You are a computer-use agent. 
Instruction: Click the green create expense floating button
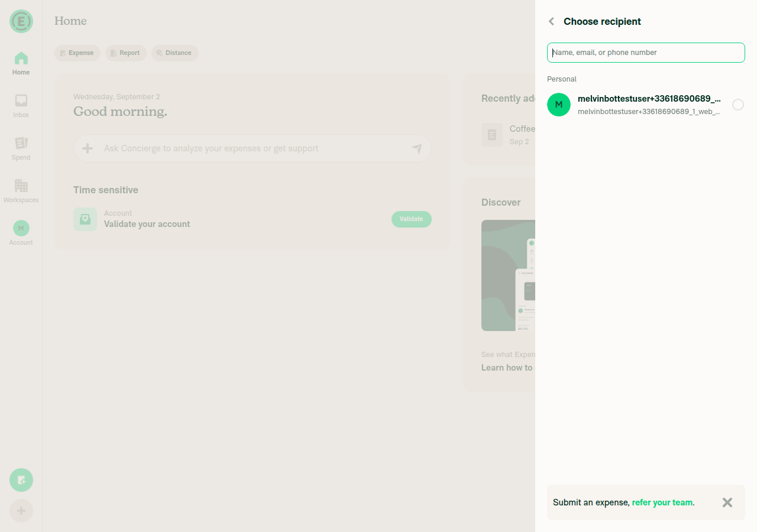(21, 480)
